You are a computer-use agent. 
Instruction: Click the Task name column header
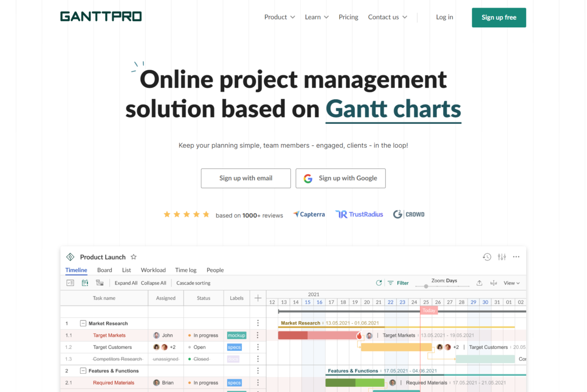(104, 298)
